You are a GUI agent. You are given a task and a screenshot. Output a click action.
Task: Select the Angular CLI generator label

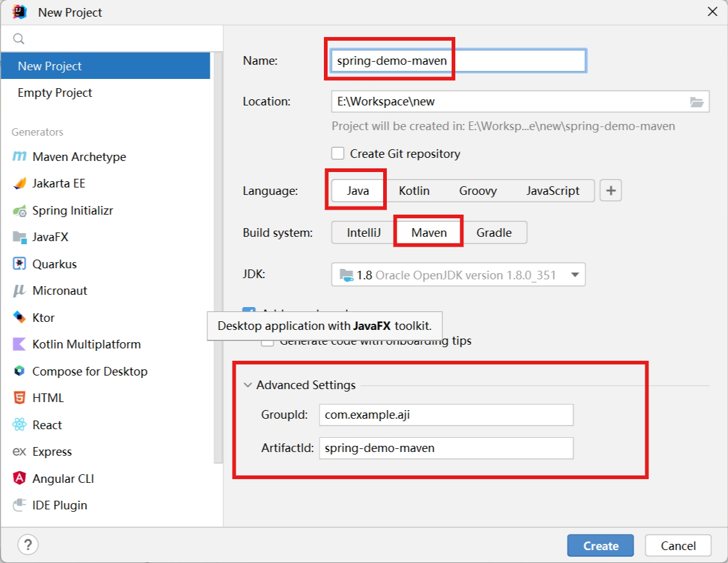[63, 479]
